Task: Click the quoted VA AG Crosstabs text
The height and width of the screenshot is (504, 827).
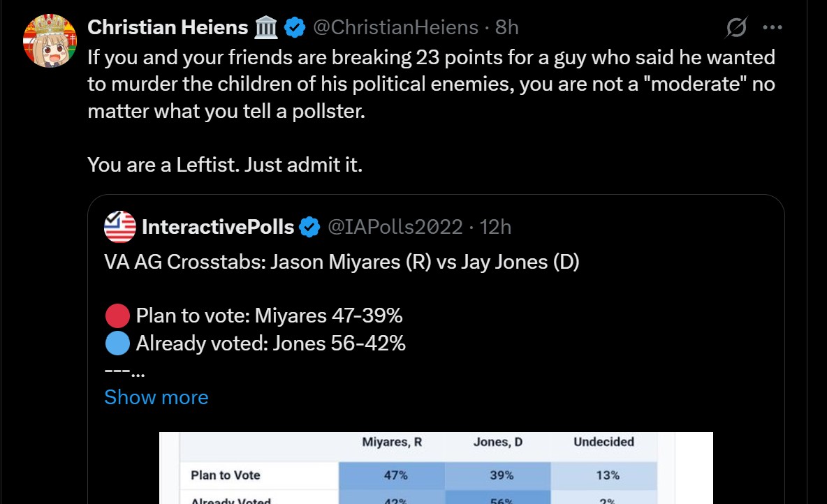Action: click(x=342, y=262)
